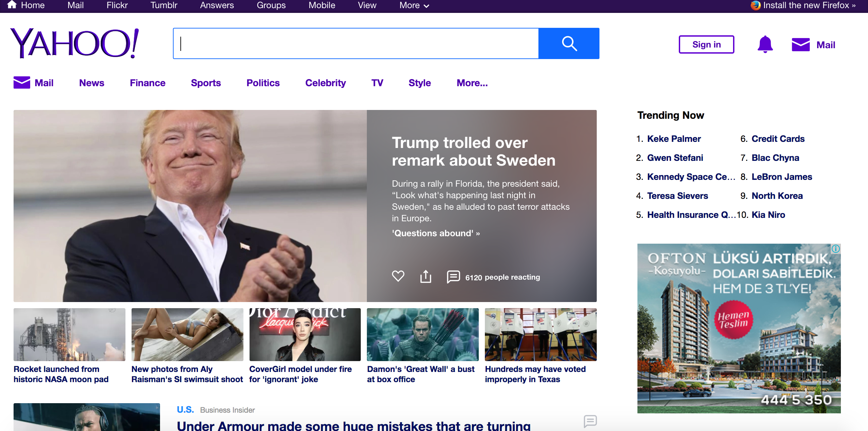Click 6120 people reacting text
The width and height of the screenshot is (868, 431).
(x=502, y=277)
